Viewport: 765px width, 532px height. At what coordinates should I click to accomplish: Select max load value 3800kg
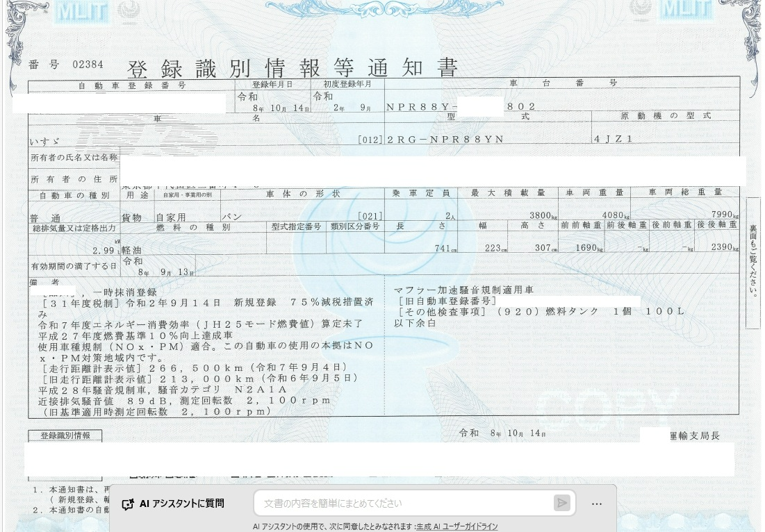coord(543,215)
